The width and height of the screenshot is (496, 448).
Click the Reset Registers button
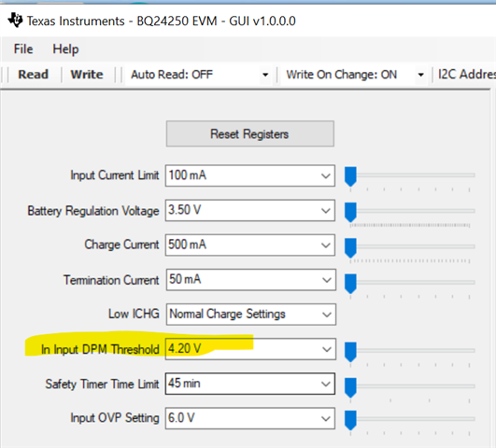[x=250, y=133]
